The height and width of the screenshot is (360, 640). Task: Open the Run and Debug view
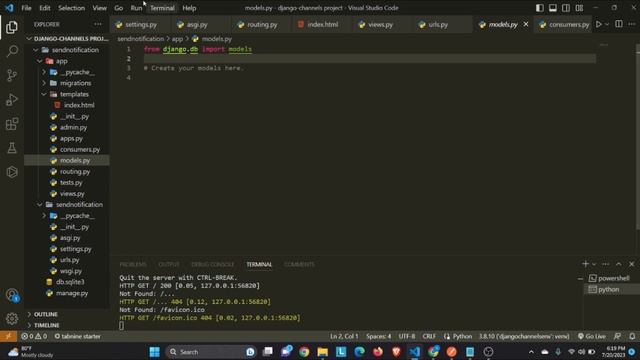(x=12, y=100)
